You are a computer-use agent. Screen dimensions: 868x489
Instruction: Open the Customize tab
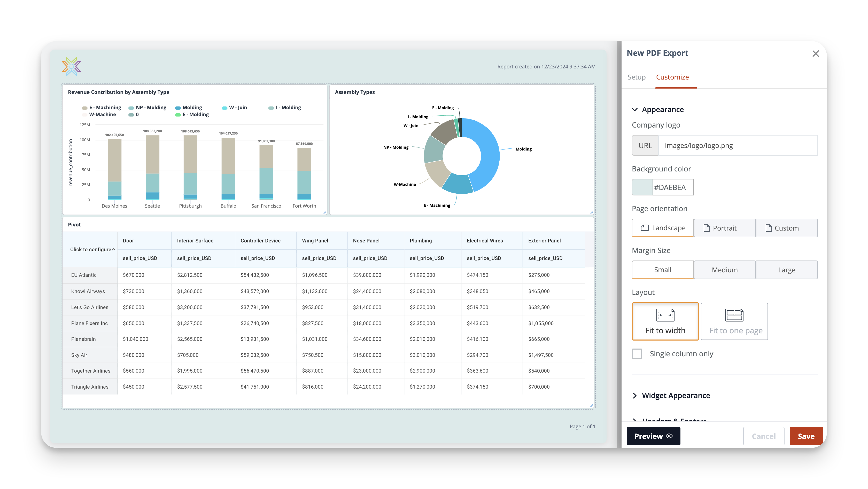(672, 77)
